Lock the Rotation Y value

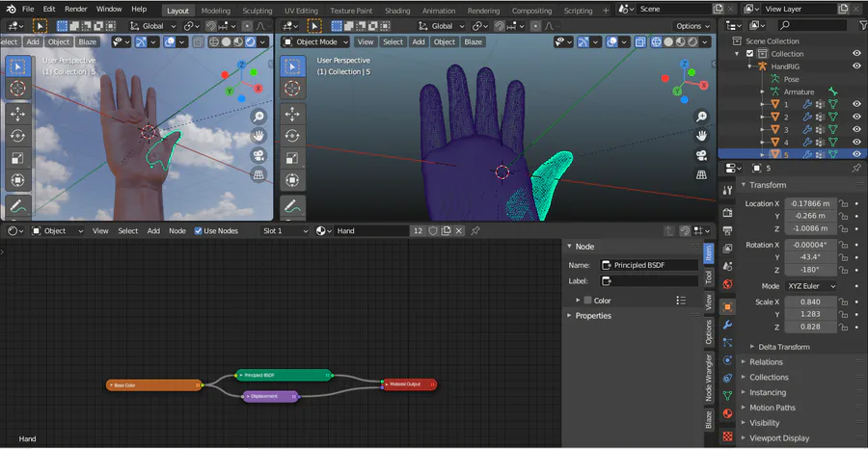[x=843, y=257]
